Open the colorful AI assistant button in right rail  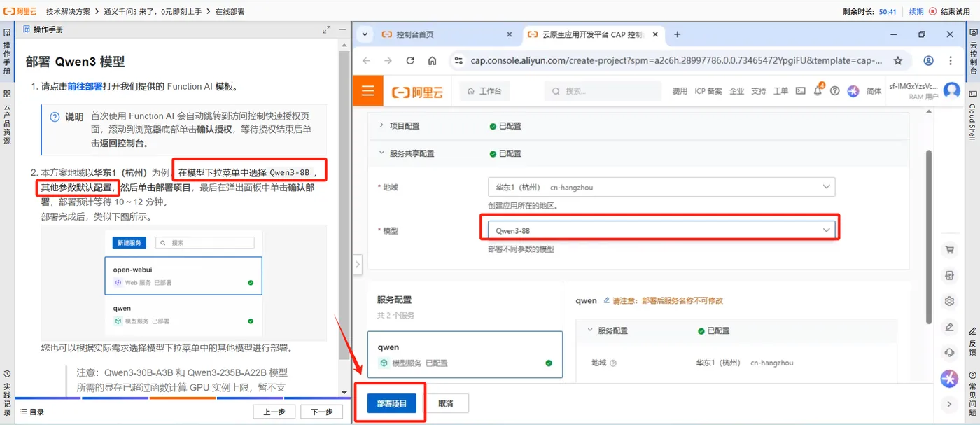click(x=950, y=378)
